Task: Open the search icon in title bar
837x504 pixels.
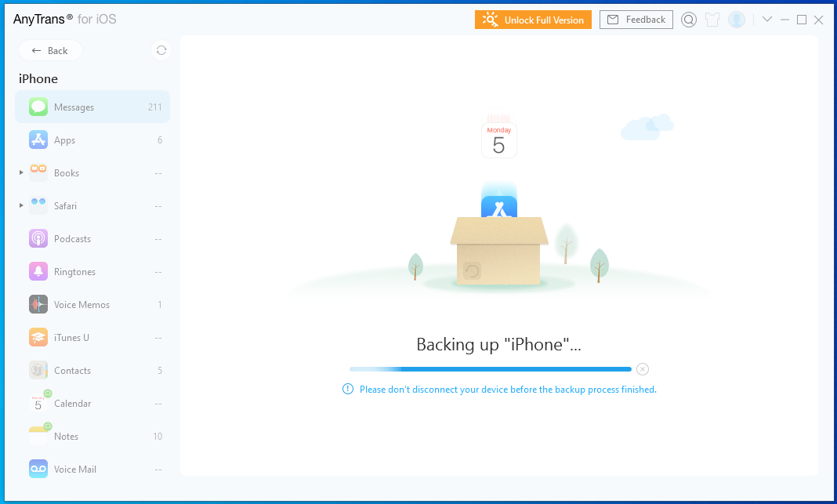Action: (x=689, y=20)
